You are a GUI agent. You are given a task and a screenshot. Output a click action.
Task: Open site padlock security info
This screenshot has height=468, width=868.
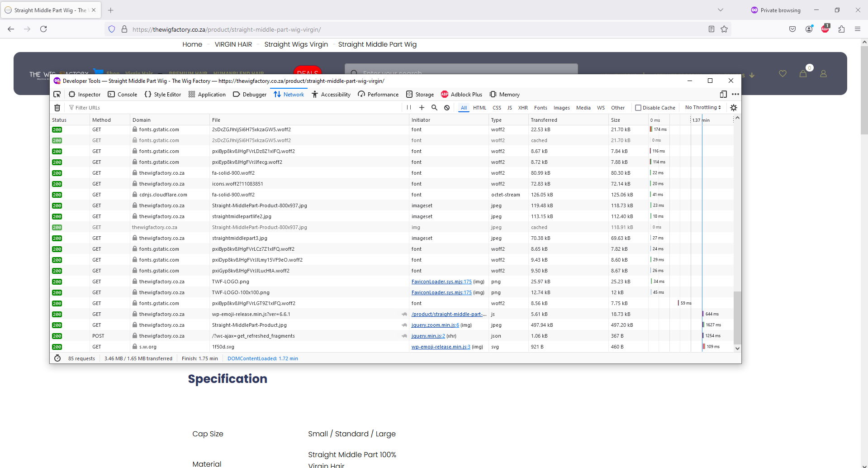click(x=124, y=29)
